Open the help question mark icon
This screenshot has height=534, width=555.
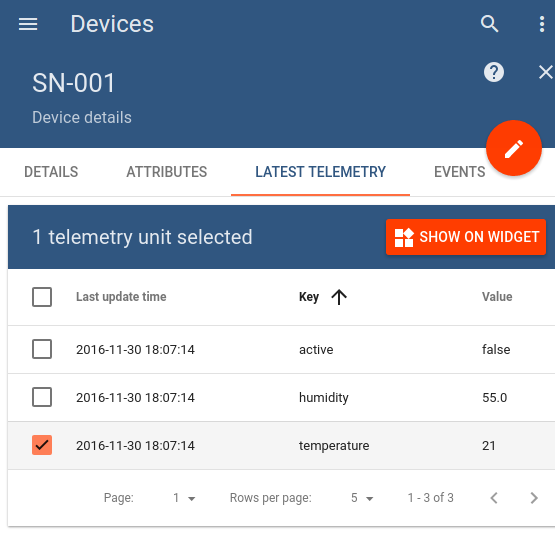(494, 72)
